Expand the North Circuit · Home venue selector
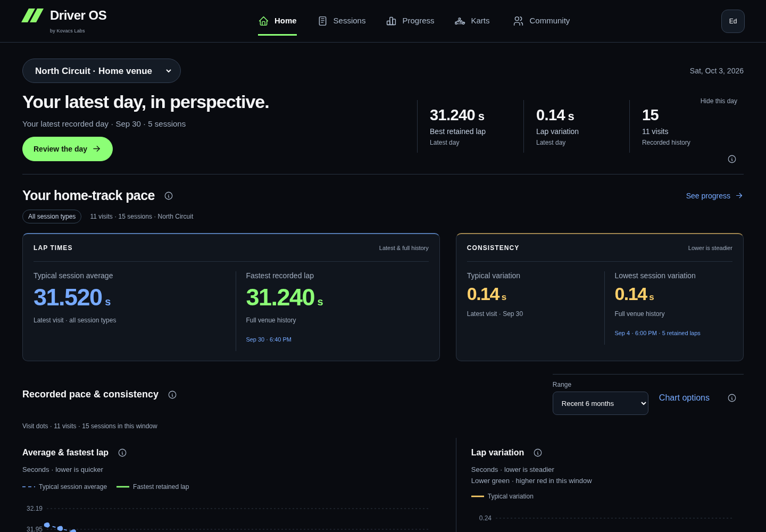The width and height of the screenshot is (766, 532). [102, 71]
